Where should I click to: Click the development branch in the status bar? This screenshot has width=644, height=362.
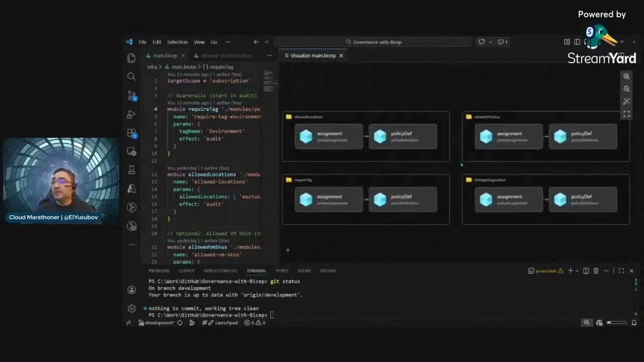point(156,323)
